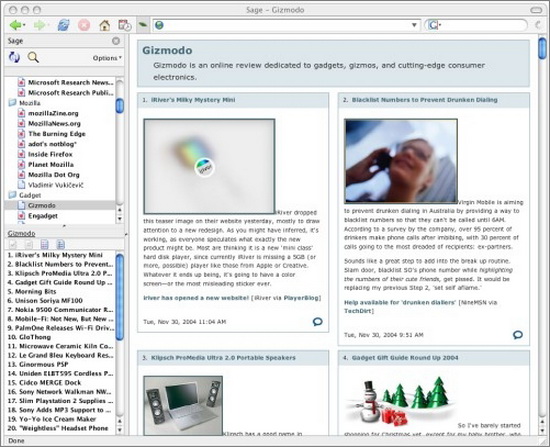Click the mark-all-read icon in item toolbar
Viewport: 550px width, 447px height.
click(13, 244)
